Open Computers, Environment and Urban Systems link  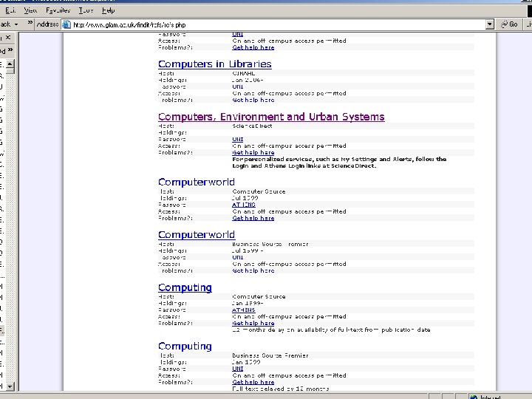[x=271, y=117]
